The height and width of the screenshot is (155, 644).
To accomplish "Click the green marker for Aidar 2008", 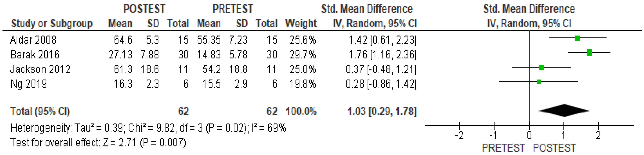I will click(577, 38).
